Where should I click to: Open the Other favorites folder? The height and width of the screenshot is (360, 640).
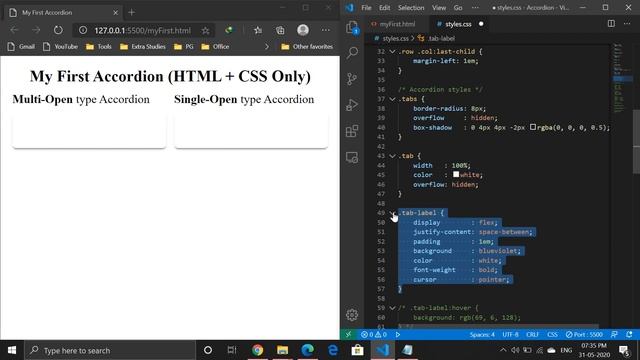tap(307, 47)
